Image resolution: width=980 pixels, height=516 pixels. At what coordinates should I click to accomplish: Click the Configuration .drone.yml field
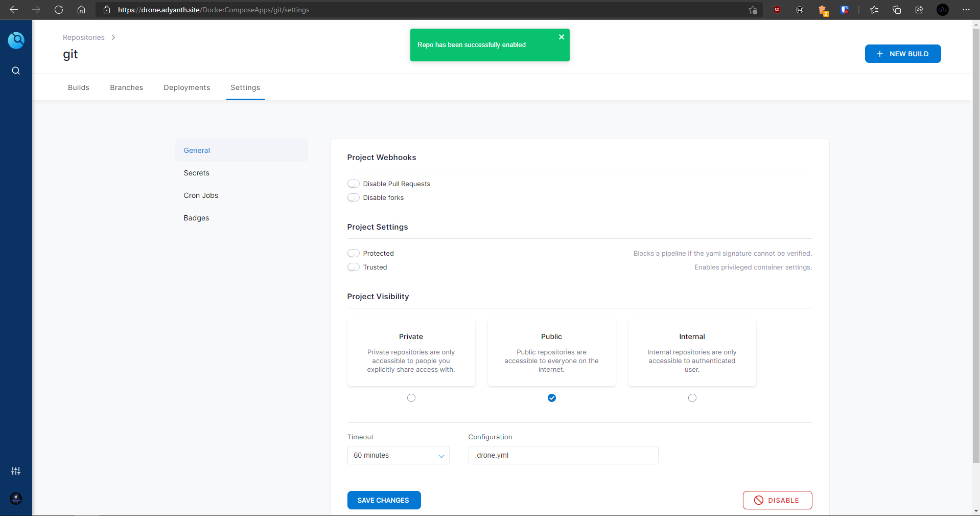click(563, 455)
